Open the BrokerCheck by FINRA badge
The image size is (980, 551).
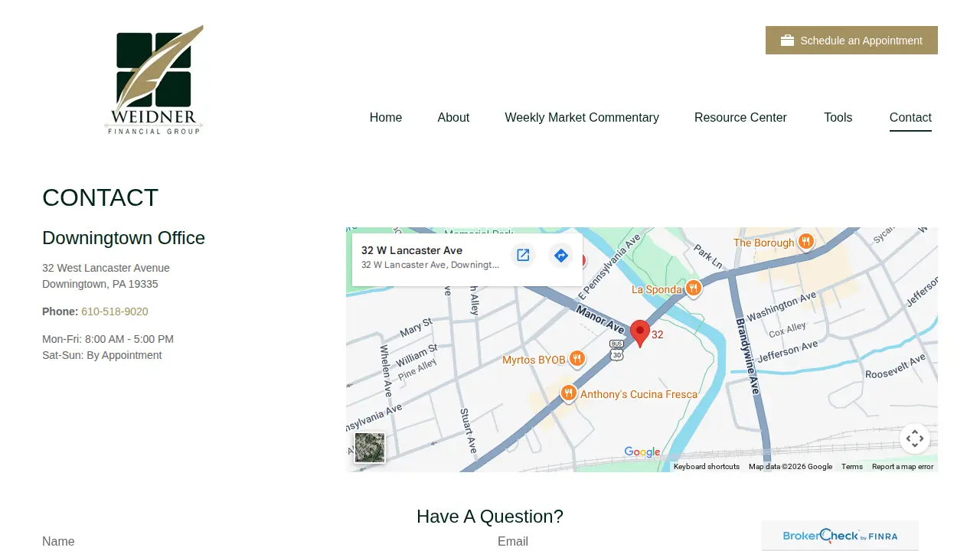[x=840, y=536]
